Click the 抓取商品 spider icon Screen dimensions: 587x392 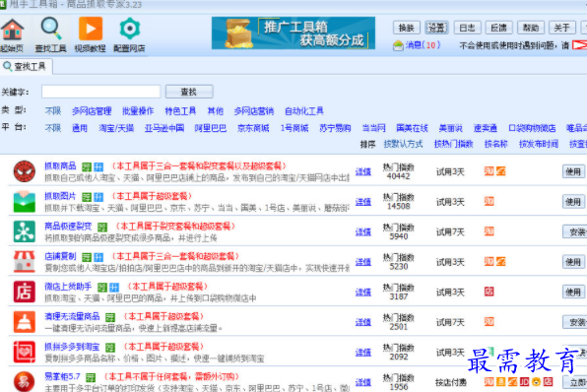pos(25,171)
